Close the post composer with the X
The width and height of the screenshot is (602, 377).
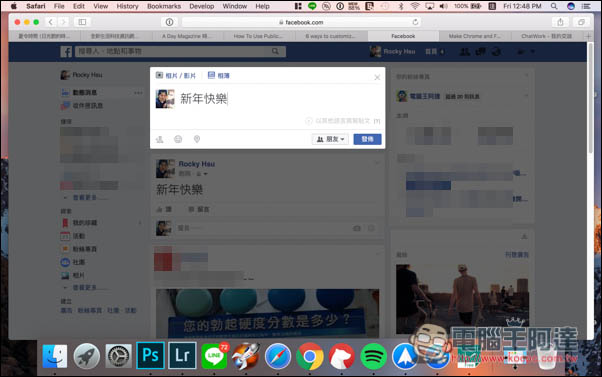tap(377, 78)
